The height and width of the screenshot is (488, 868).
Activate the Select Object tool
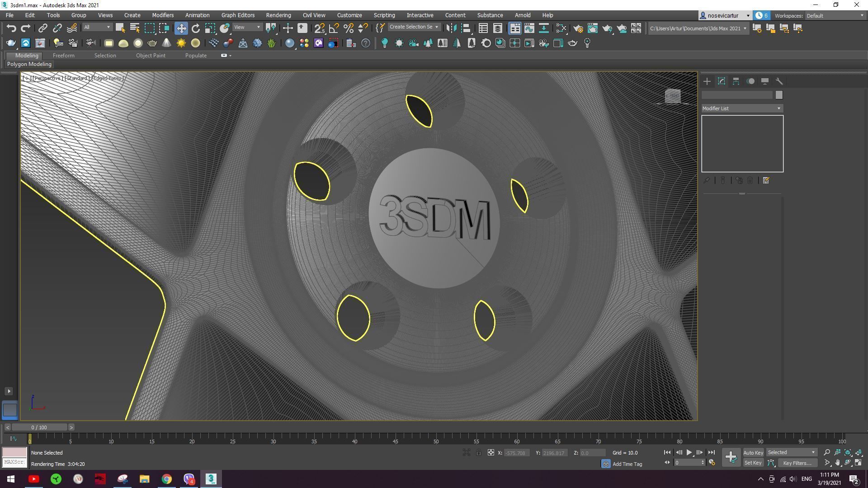(120, 28)
